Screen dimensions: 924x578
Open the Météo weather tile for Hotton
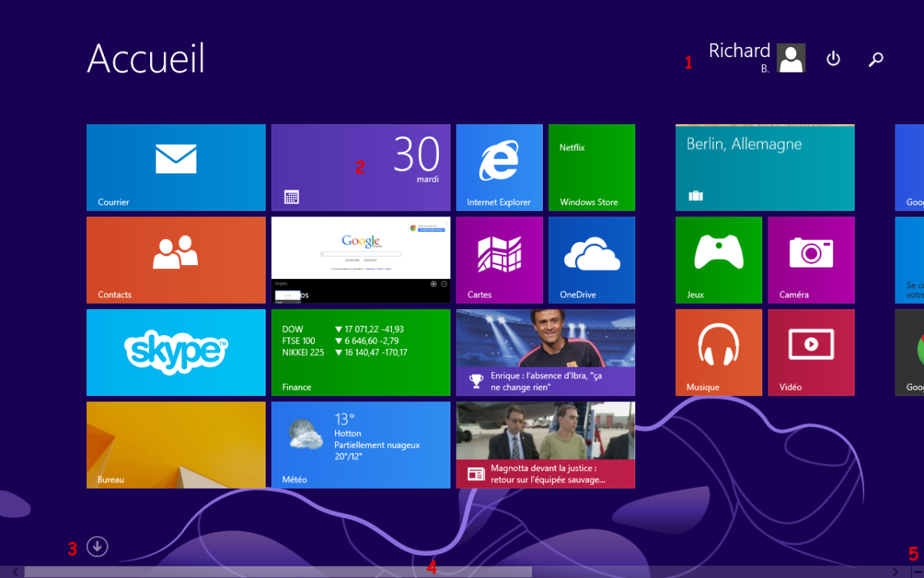pos(360,445)
